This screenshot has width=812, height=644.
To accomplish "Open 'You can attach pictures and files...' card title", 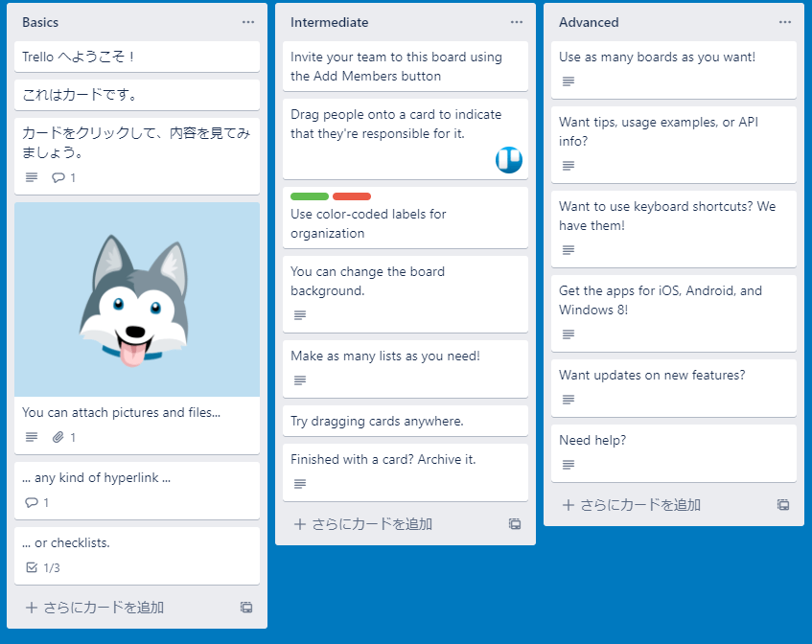I will [x=121, y=413].
